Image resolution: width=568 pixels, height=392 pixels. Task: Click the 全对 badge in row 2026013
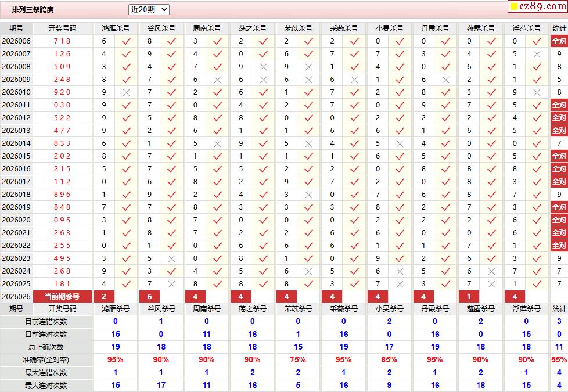pyautogui.click(x=559, y=131)
